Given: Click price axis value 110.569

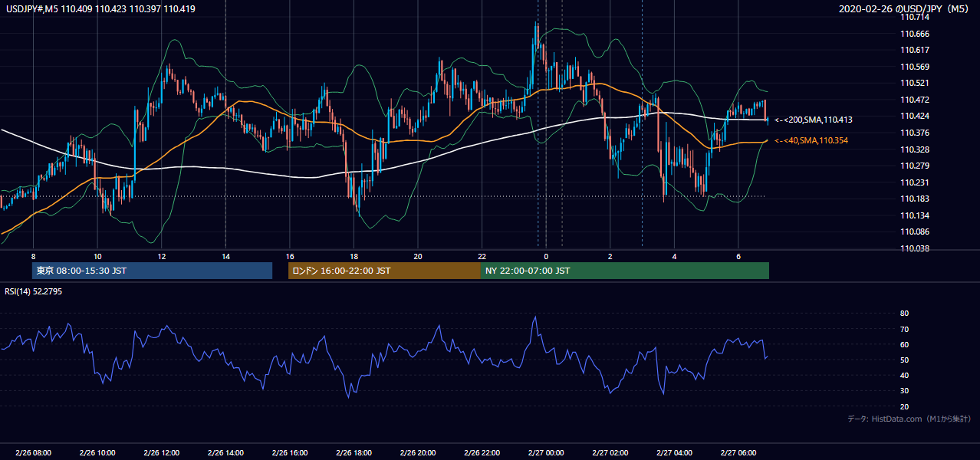Looking at the screenshot, I should (915, 67).
